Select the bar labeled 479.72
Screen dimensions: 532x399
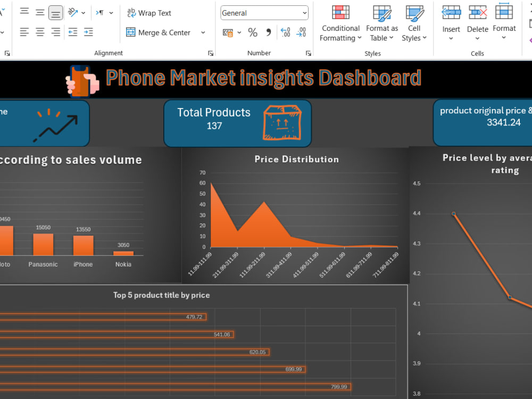(103, 317)
